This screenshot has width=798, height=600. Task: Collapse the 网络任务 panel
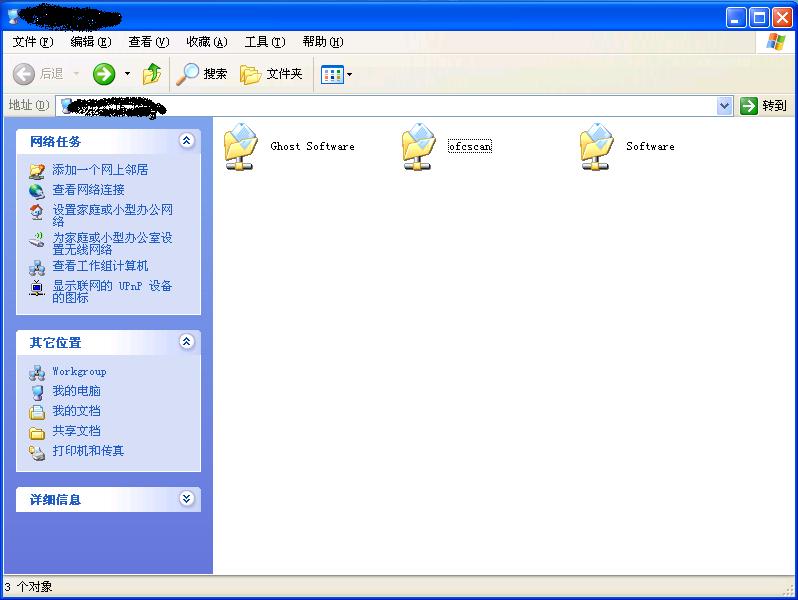[x=186, y=140]
